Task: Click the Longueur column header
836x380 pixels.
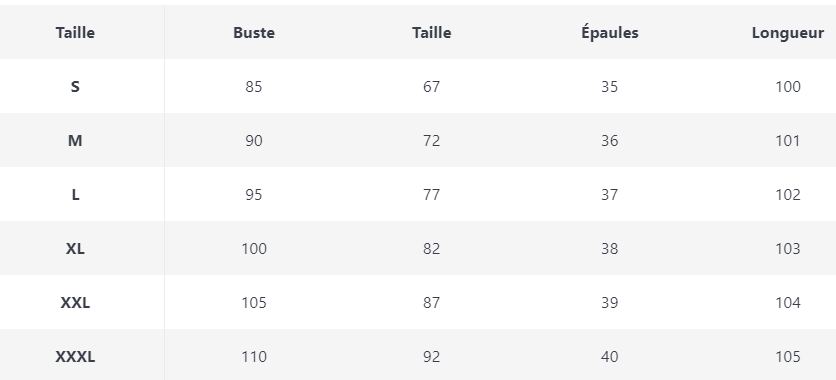Action: (x=787, y=33)
